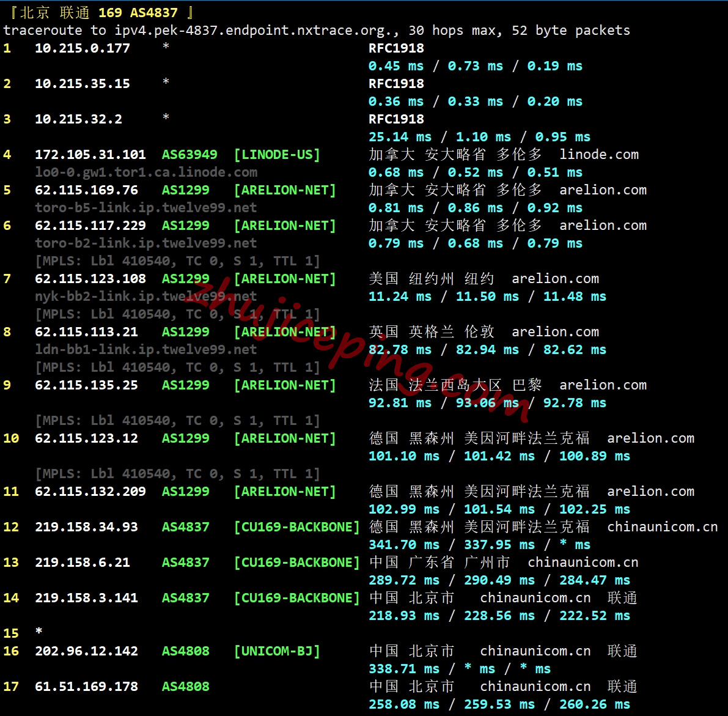Click the AS63949 number on hop 4
Screen dimensions: 728x716
tap(189, 155)
